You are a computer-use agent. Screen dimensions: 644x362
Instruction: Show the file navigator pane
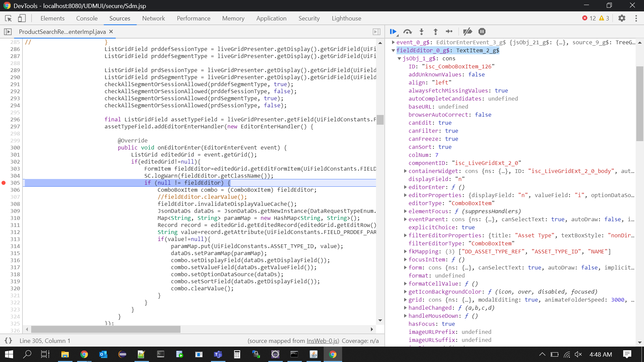click(x=8, y=32)
